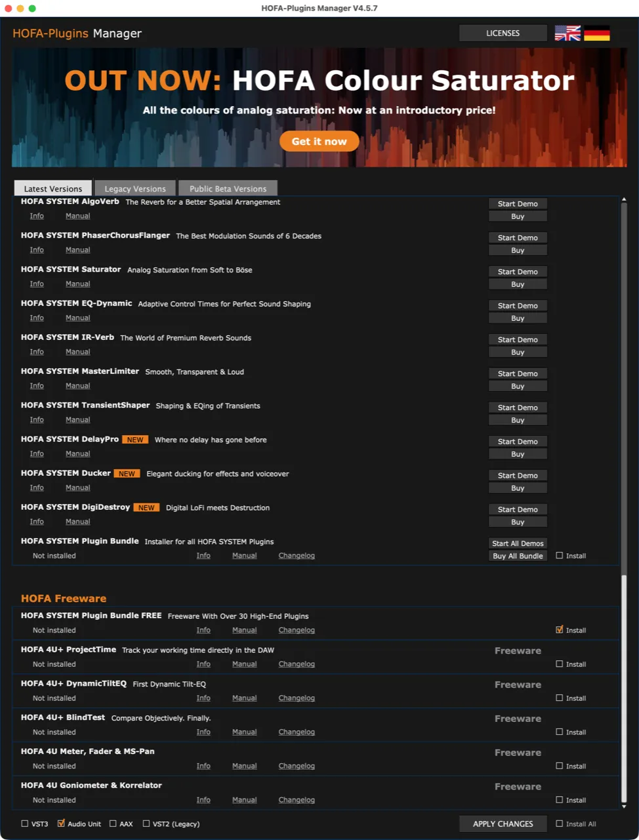Switch to the Legacy Versions tab
Viewport: 639px width, 840px height.
134,188
